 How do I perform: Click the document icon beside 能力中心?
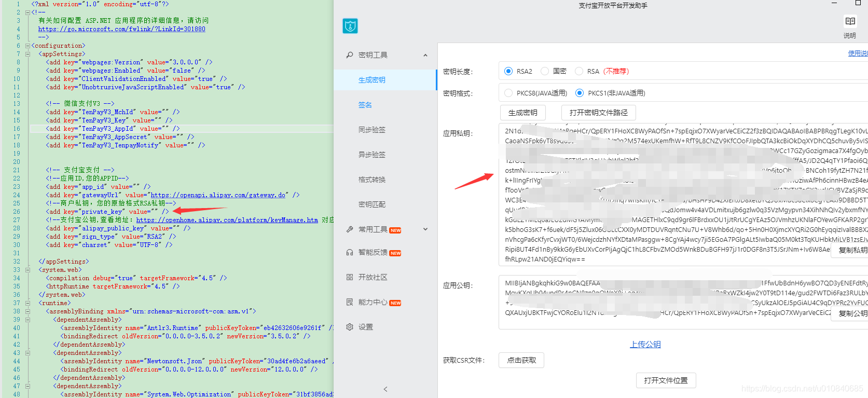point(350,302)
